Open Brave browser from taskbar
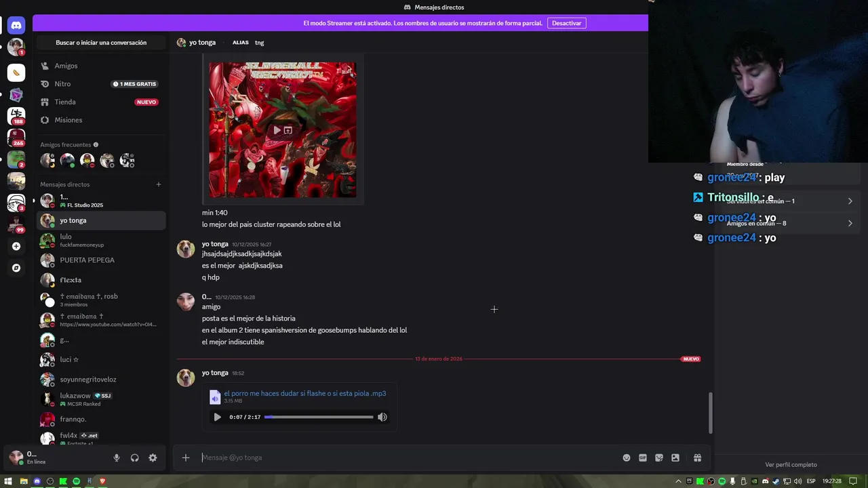The width and height of the screenshot is (868, 488). click(102, 481)
